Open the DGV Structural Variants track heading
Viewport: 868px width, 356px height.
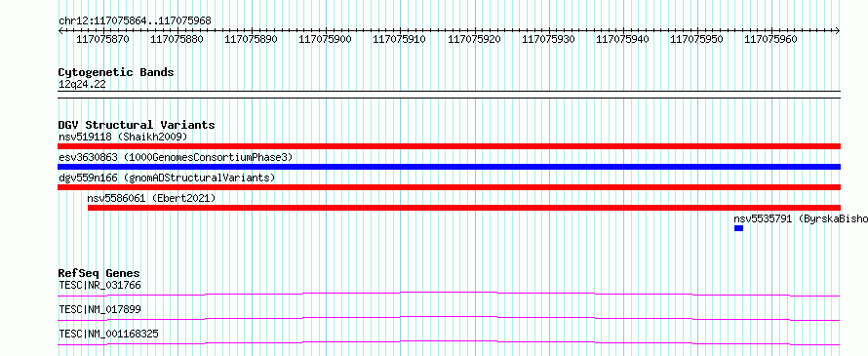[137, 125]
